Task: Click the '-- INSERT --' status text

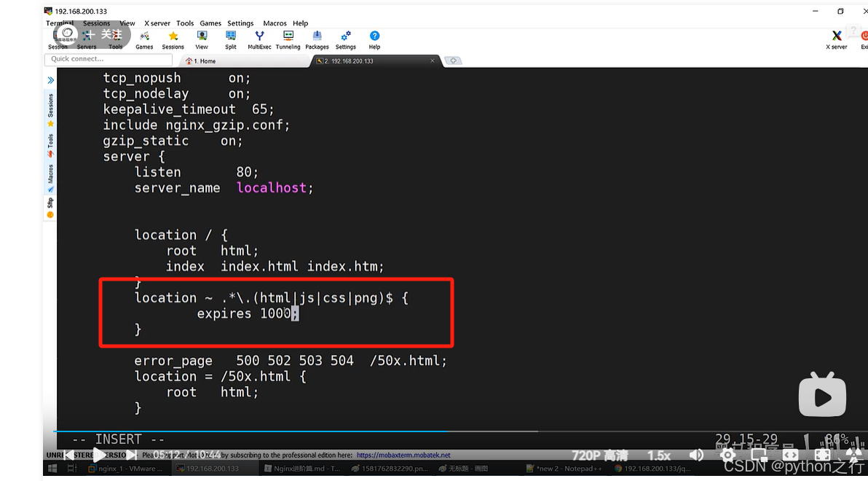Action: (x=119, y=439)
